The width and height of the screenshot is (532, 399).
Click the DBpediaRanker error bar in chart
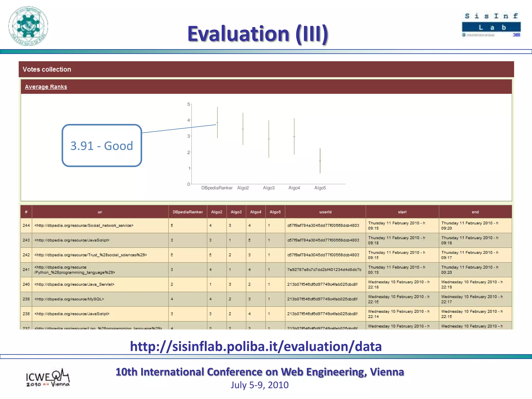coord(217,122)
